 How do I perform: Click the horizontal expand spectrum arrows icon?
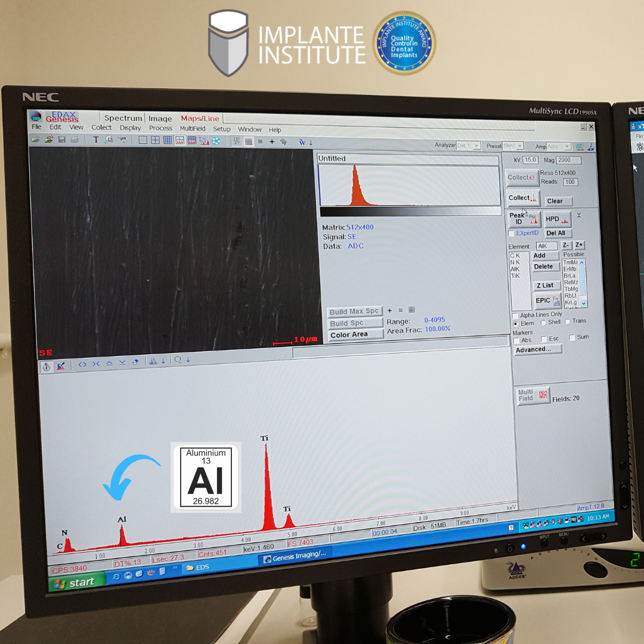point(82,364)
